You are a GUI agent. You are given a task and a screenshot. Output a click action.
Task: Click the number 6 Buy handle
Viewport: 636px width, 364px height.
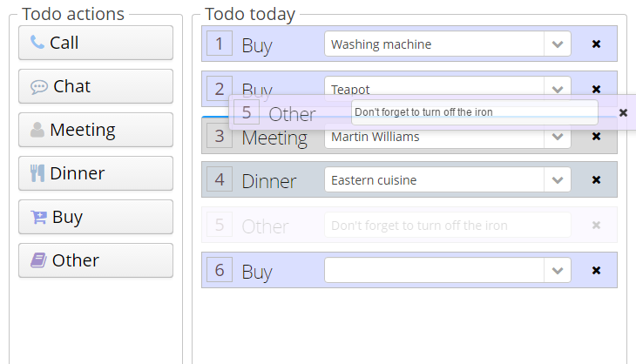click(x=220, y=270)
